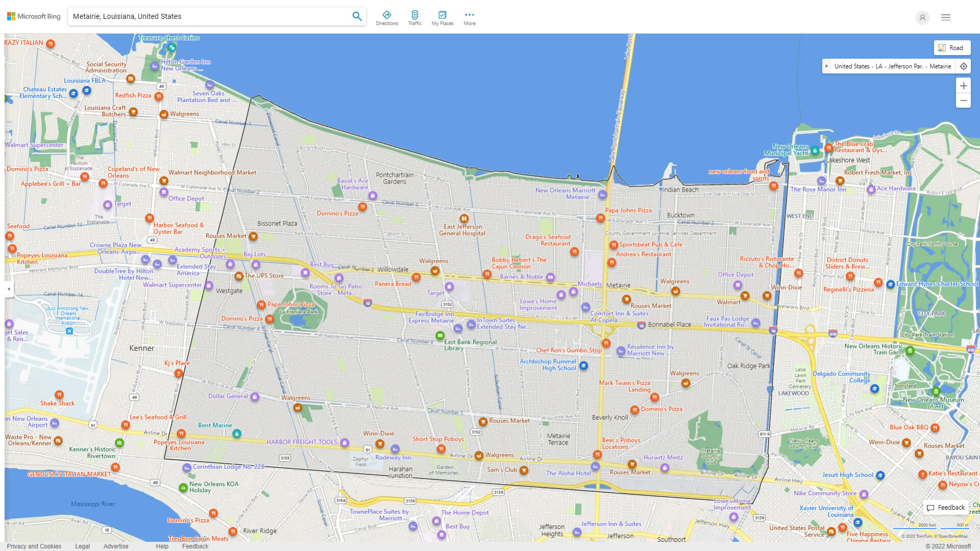Select Jefferson Par. in the breadcrumb
The height and width of the screenshot is (551, 980).
905,66
